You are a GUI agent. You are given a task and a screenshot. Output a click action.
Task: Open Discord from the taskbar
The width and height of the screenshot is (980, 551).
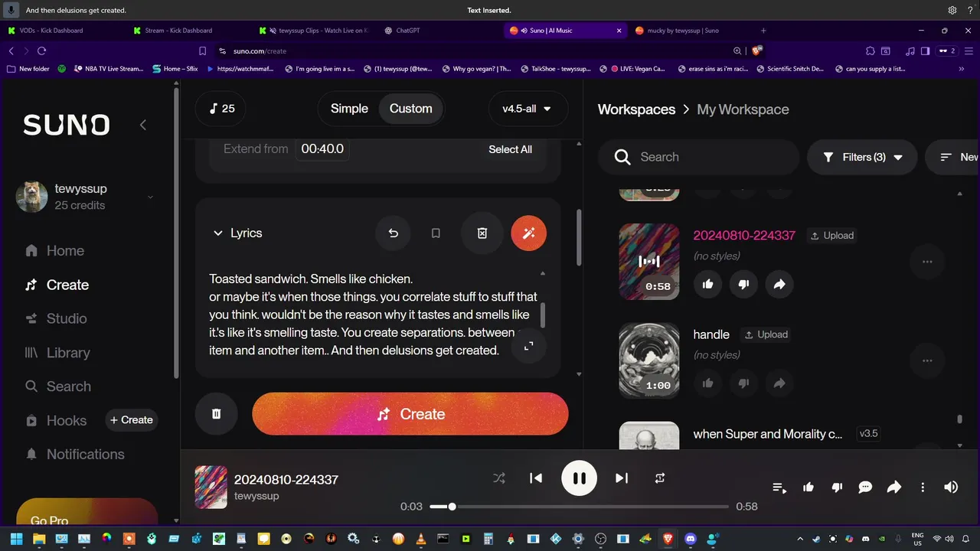click(691, 539)
